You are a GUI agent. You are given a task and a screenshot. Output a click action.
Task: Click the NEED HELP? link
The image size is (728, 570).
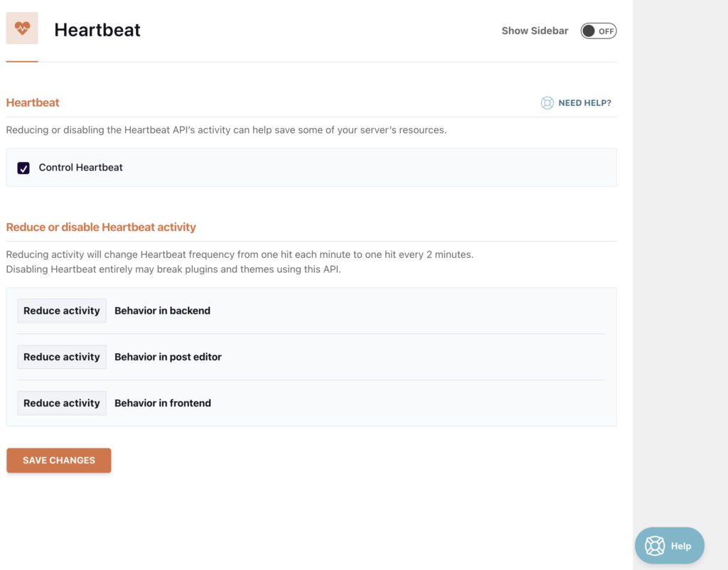pos(584,103)
